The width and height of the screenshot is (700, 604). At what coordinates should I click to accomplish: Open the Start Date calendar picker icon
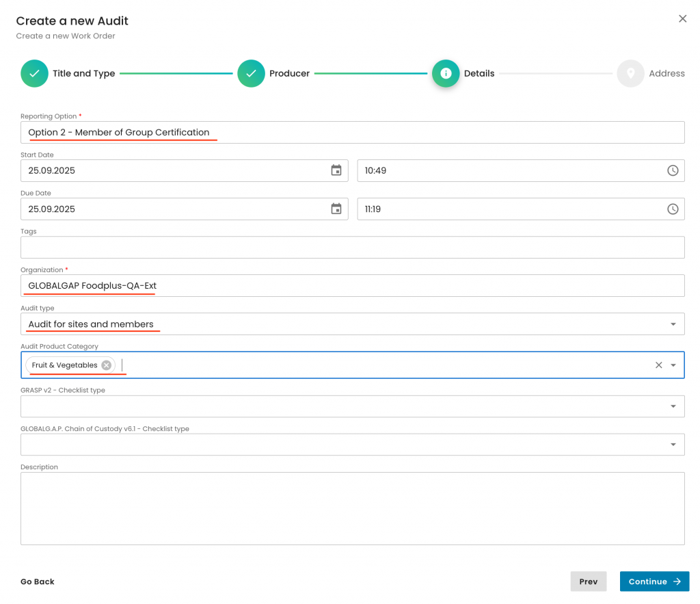pos(336,170)
